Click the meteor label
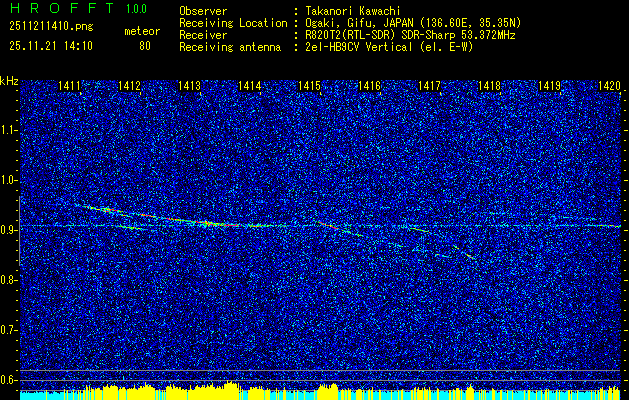629x400 pixels. 142,31
